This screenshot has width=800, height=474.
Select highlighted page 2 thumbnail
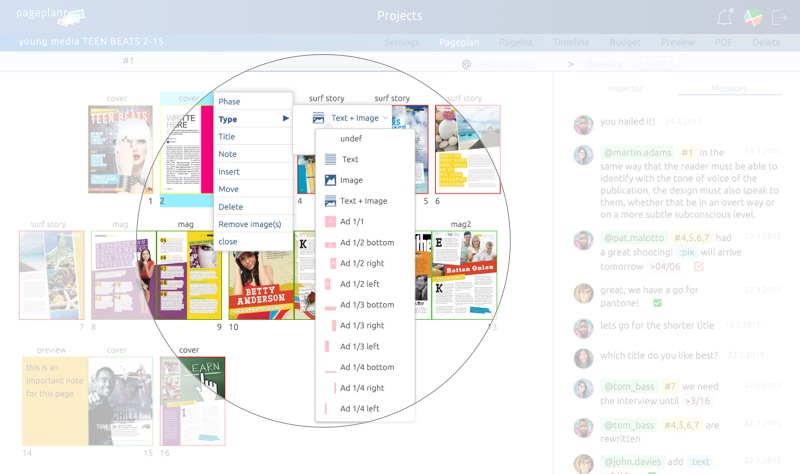pyautogui.click(x=187, y=149)
